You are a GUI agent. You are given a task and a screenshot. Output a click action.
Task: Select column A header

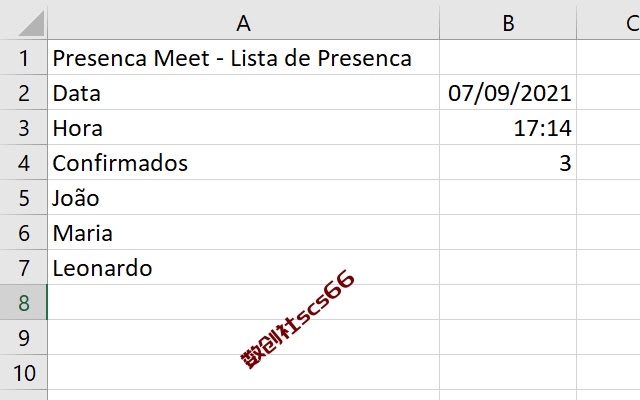(243, 22)
